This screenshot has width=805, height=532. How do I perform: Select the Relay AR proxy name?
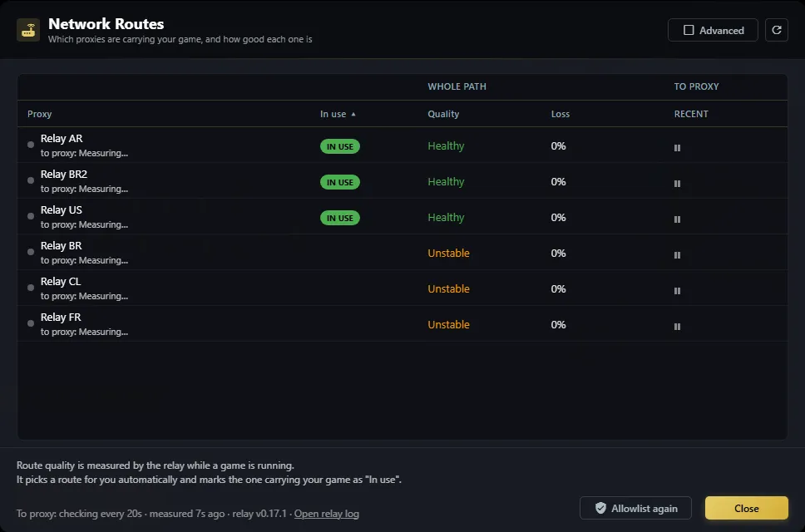pos(62,139)
